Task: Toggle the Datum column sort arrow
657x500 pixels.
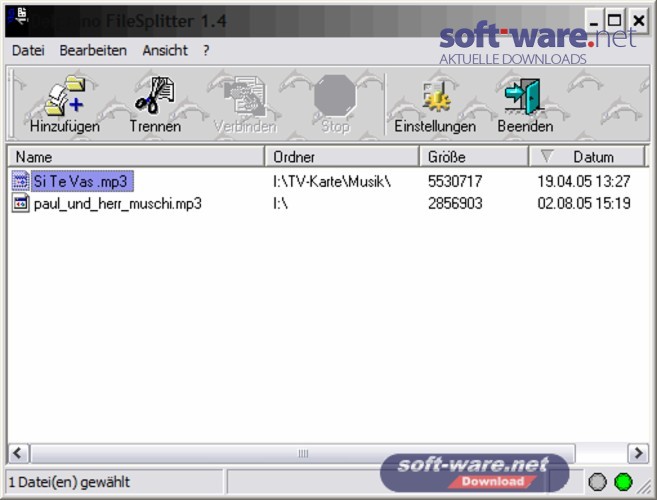Action: click(546, 156)
